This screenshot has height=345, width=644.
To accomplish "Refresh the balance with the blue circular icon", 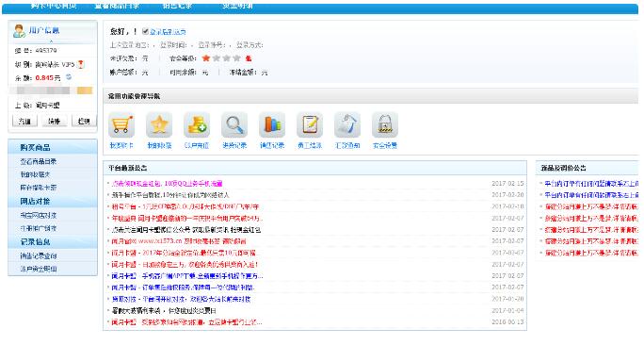I will (69, 77).
